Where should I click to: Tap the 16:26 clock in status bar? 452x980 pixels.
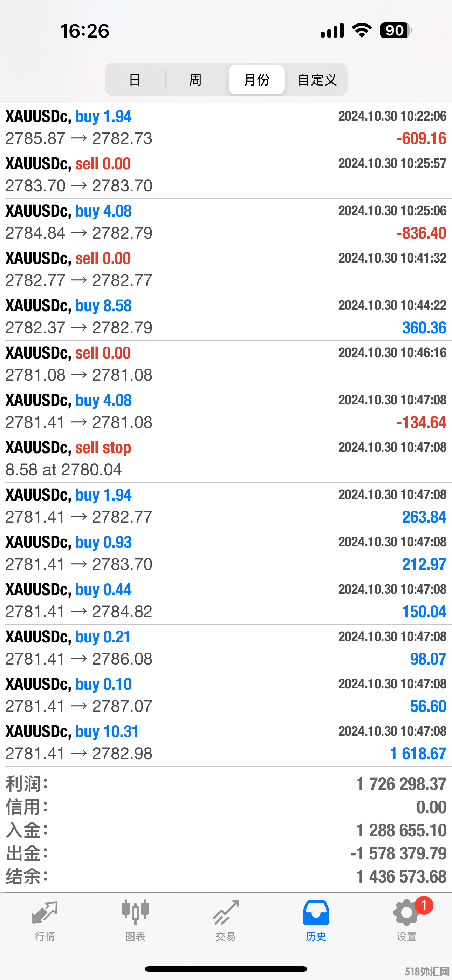tap(84, 31)
